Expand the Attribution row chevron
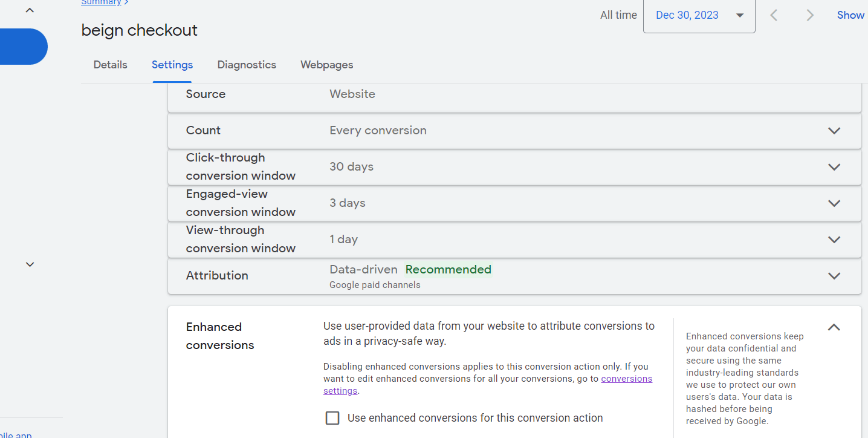Image resolution: width=868 pixels, height=438 pixels. [834, 276]
